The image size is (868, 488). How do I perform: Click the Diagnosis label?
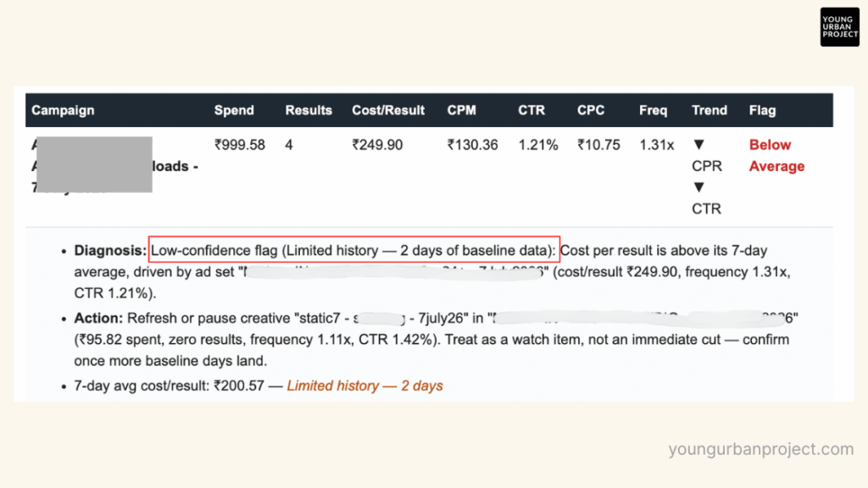110,251
